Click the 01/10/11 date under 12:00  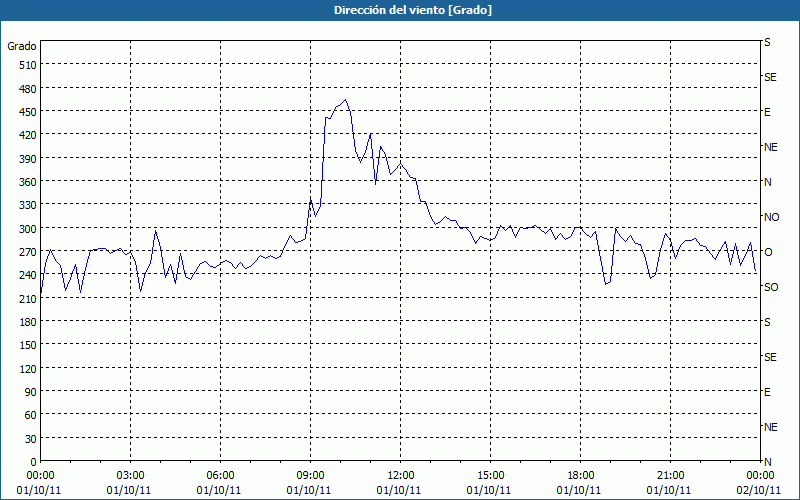coord(401,491)
